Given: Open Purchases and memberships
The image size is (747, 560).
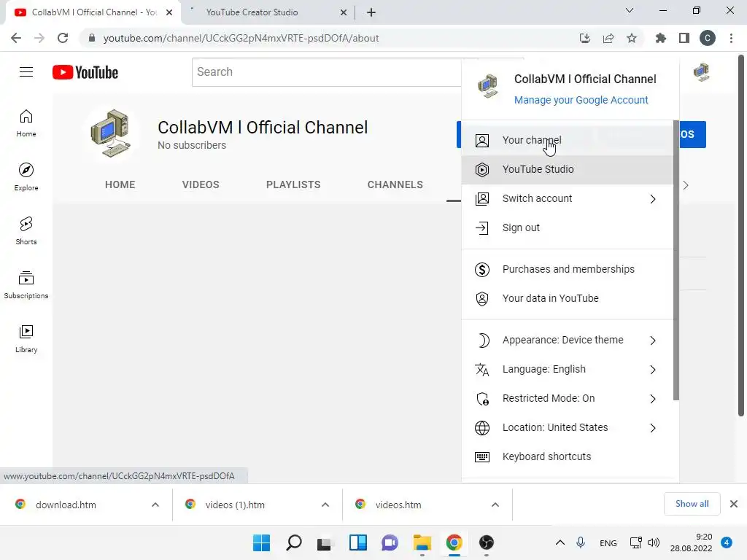Looking at the screenshot, I should [x=567, y=269].
